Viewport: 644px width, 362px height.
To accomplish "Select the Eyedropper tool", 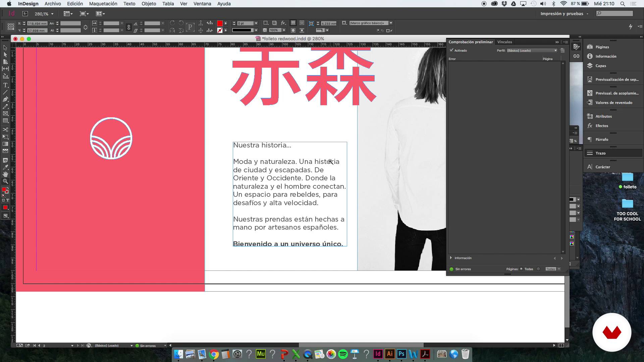I will (x=5, y=167).
